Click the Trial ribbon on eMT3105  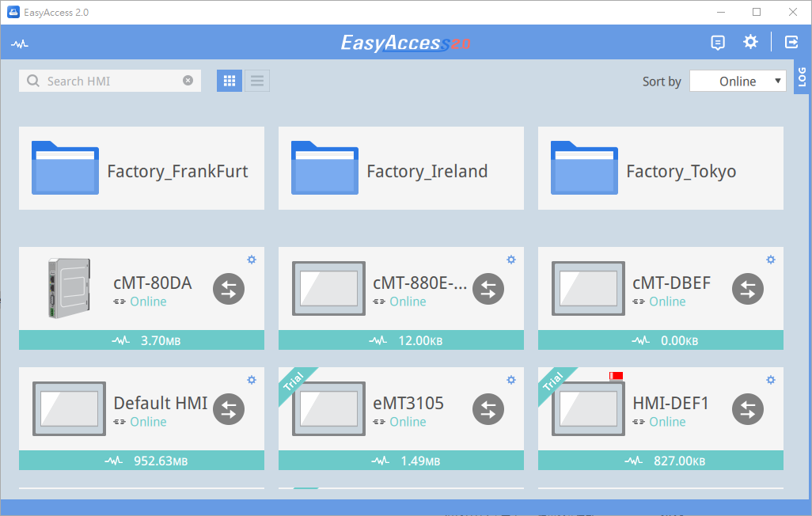(x=294, y=381)
